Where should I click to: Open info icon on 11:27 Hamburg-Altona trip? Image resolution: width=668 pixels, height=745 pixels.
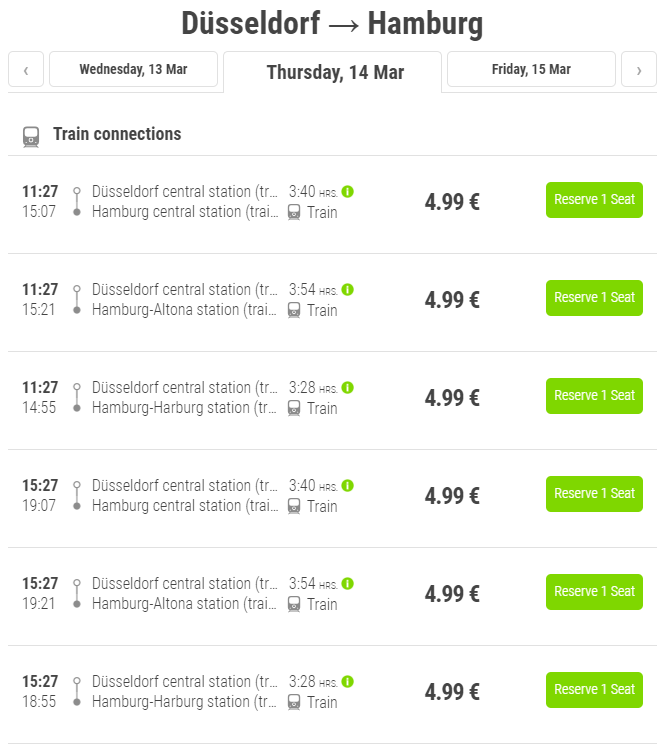[347, 289]
